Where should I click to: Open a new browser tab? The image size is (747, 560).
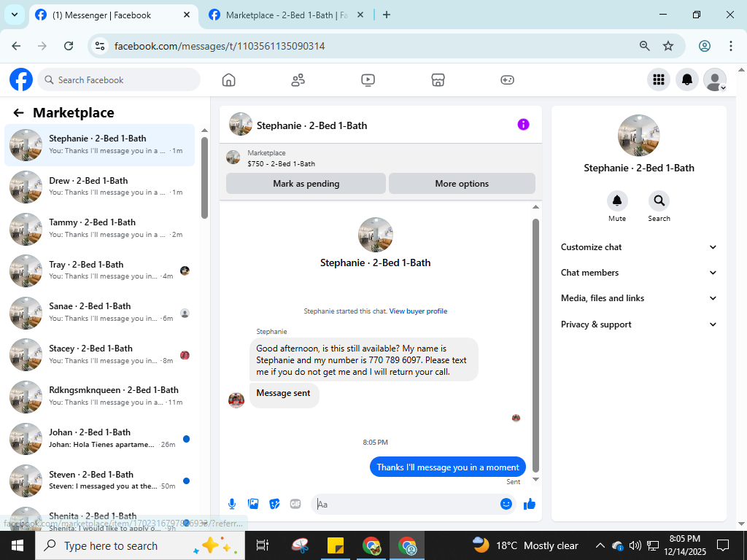click(387, 15)
